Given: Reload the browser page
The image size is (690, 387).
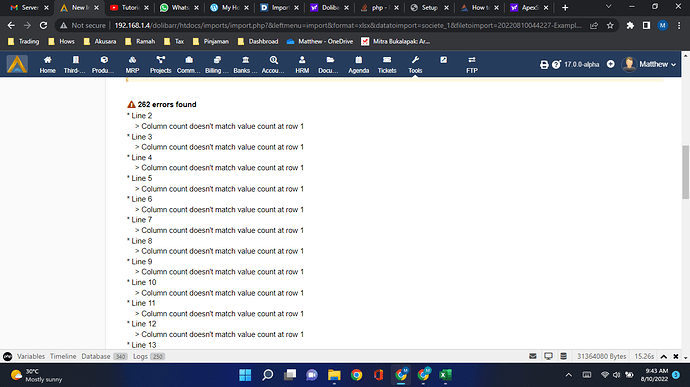Looking at the screenshot, I should (43, 26).
